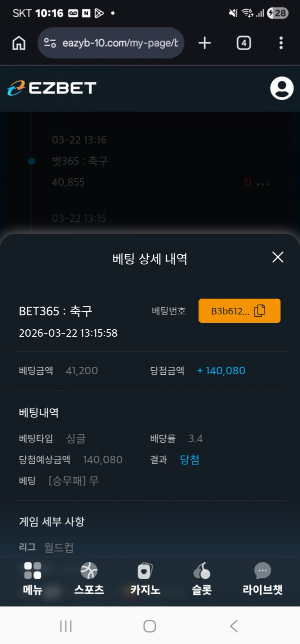Open the 메뉴 tab
This screenshot has width=300, height=644.
pyautogui.click(x=32, y=578)
